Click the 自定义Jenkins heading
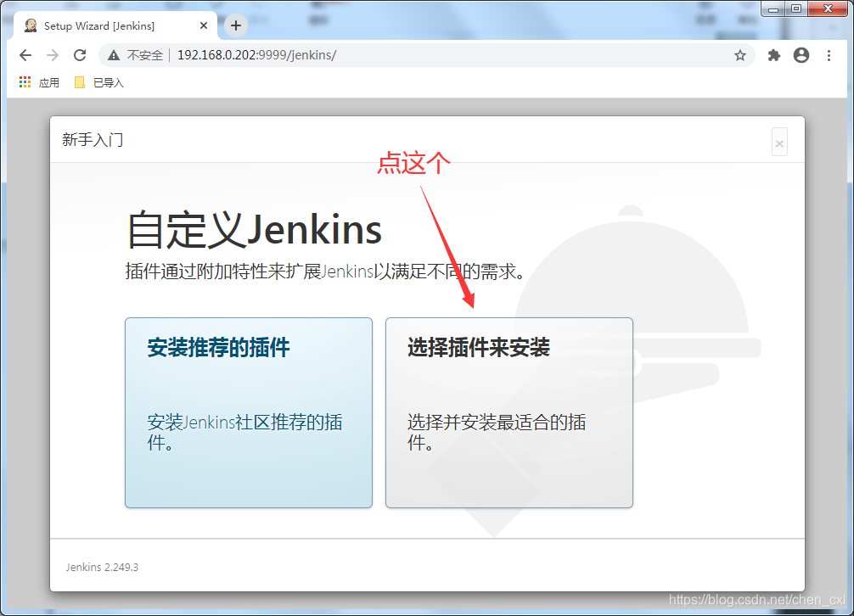Viewport: 854px width, 616px height. [255, 230]
